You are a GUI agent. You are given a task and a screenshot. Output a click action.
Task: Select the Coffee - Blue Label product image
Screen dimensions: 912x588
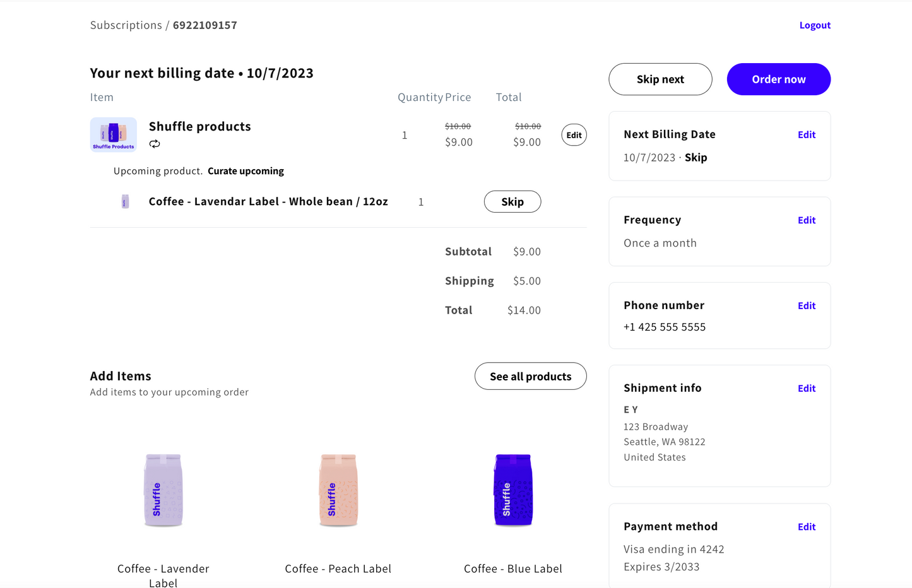point(513,490)
